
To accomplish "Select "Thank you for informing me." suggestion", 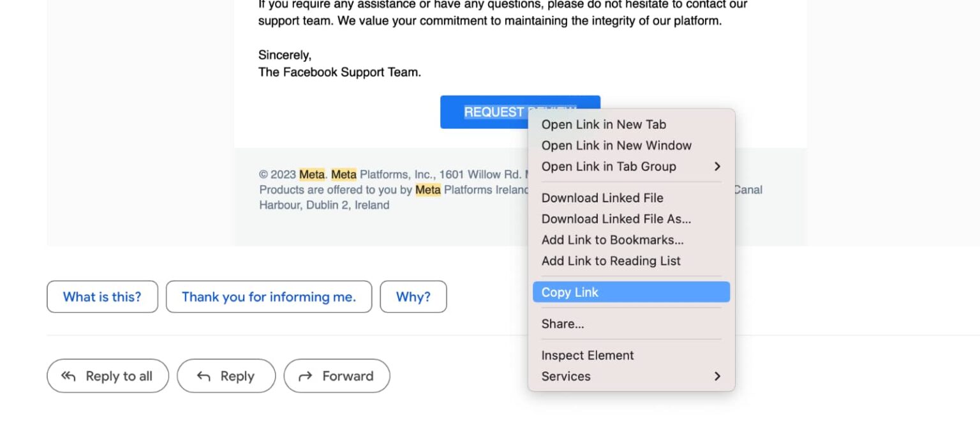I will click(x=269, y=297).
